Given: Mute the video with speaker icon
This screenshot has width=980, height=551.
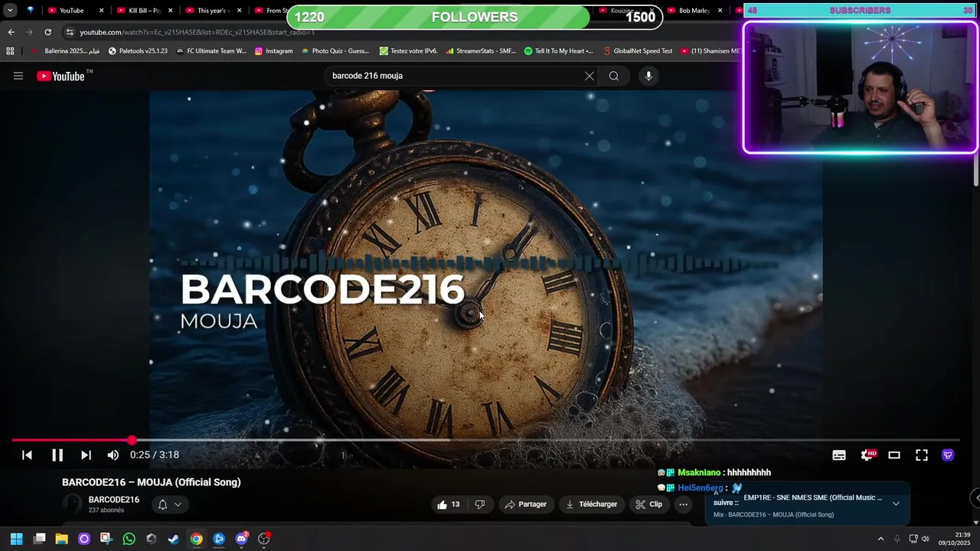Looking at the screenshot, I should (x=113, y=455).
